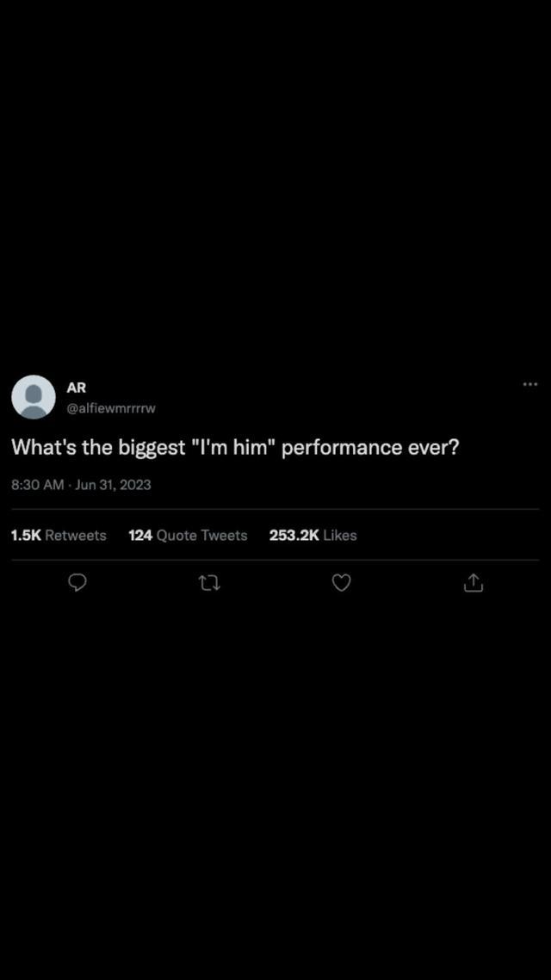Open the 124 Quote Tweets list
Image resolution: width=551 pixels, height=980 pixels.
[188, 535]
